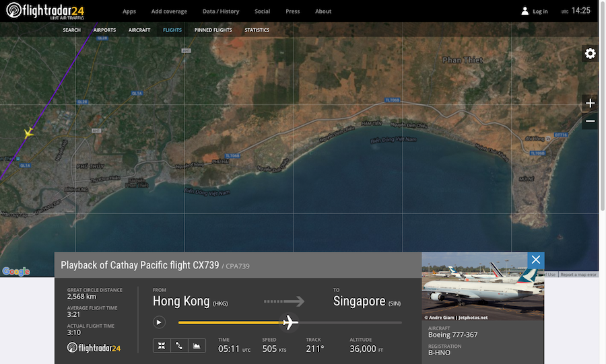Click the 2,568 km distance value
The image size is (606, 364).
[81, 297]
